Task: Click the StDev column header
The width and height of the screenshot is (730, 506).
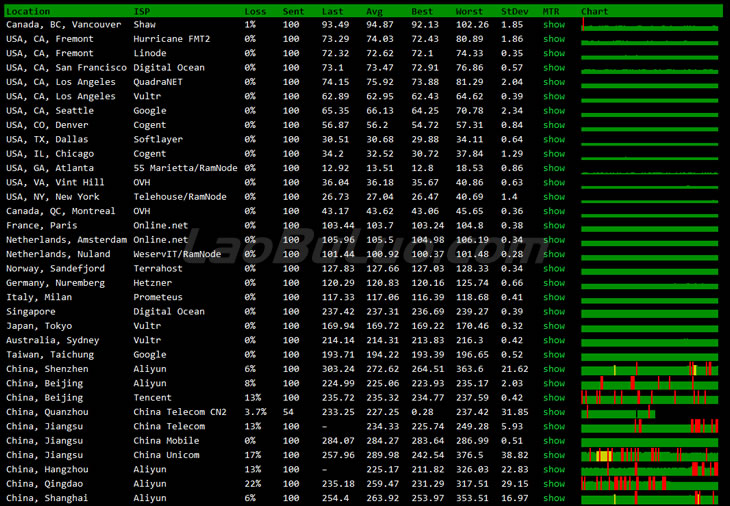Action: [514, 11]
